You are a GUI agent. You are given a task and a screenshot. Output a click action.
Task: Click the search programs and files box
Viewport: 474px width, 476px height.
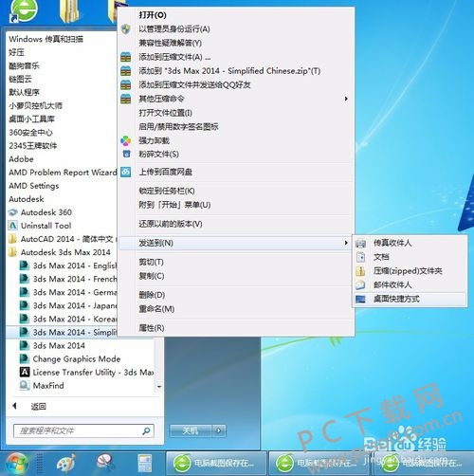tap(83, 430)
